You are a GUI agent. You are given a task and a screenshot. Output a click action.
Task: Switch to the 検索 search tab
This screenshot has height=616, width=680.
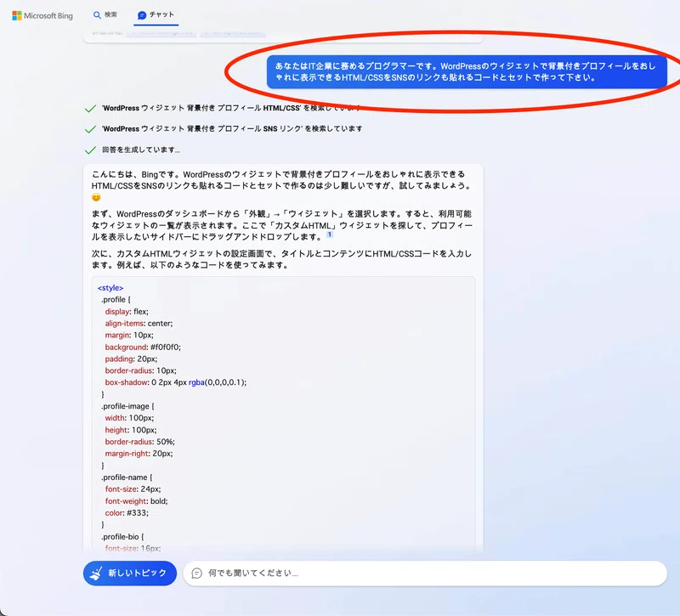(105, 14)
